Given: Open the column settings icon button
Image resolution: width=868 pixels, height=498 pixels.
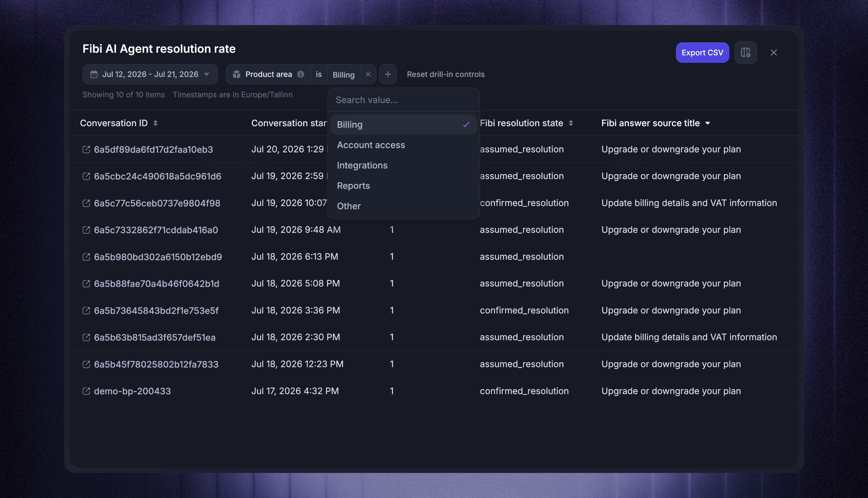Looking at the screenshot, I should coord(746,53).
